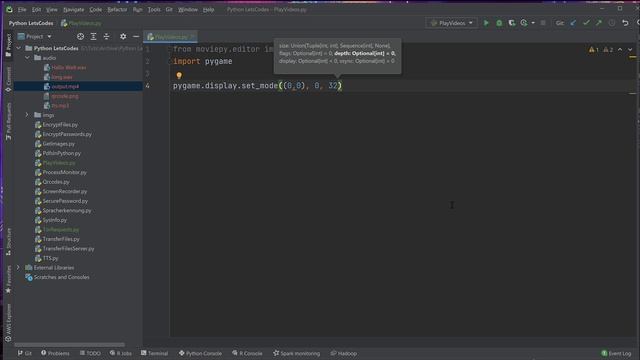Image resolution: width=640 pixels, height=360 pixels.
Task: Click the Project panel horizontal scrollbar
Action: 69,344
